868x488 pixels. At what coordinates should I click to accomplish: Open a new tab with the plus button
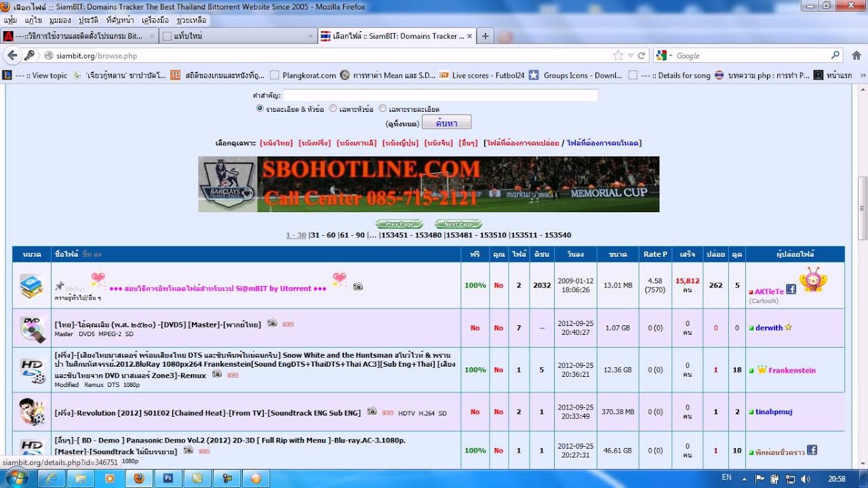point(486,36)
